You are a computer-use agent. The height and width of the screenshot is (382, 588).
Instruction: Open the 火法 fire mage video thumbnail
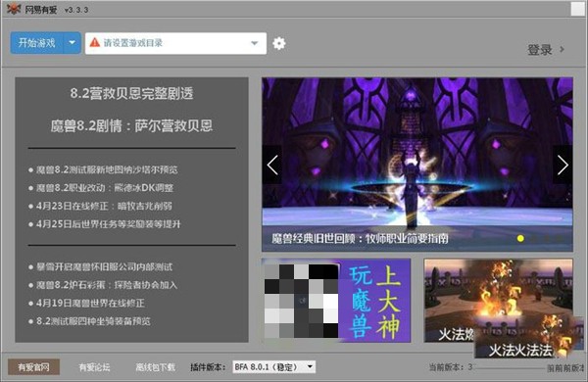click(x=499, y=300)
